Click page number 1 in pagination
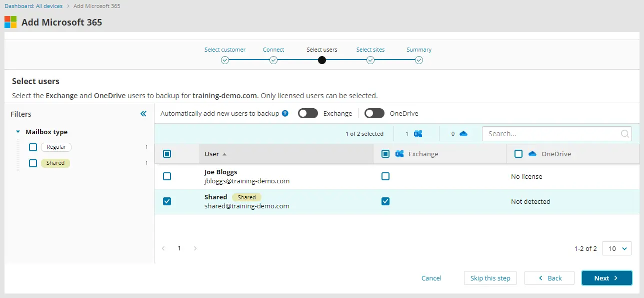The height and width of the screenshot is (298, 644). point(179,248)
